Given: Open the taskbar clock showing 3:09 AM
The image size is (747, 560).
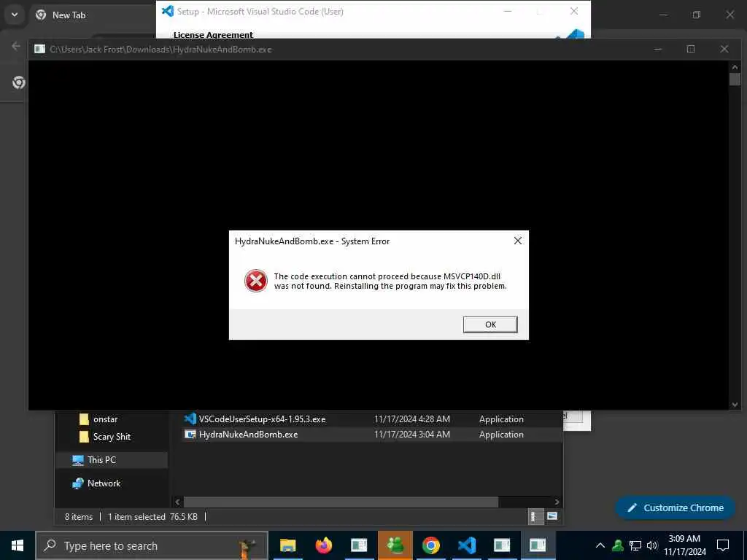Looking at the screenshot, I should pyautogui.click(x=684, y=545).
